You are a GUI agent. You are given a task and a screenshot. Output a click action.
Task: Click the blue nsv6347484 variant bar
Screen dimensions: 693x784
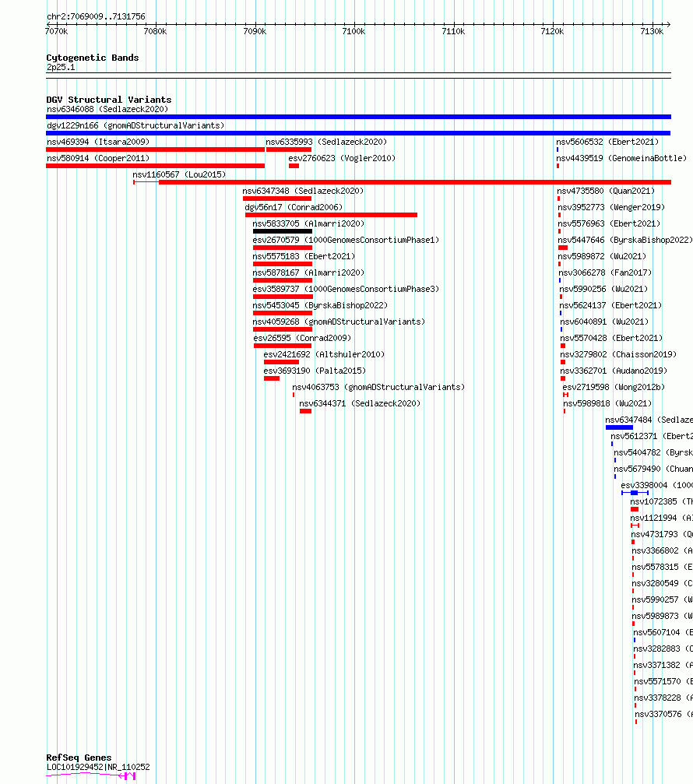[x=619, y=427]
